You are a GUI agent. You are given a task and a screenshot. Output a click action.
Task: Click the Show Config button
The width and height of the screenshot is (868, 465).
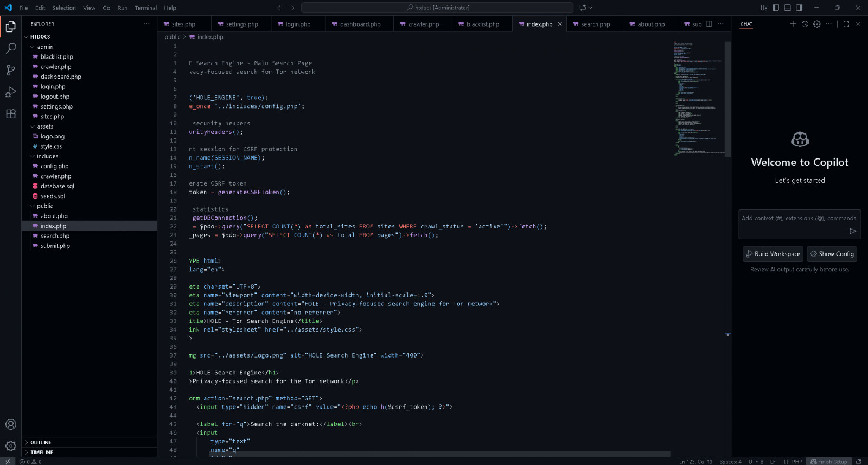pyautogui.click(x=832, y=254)
